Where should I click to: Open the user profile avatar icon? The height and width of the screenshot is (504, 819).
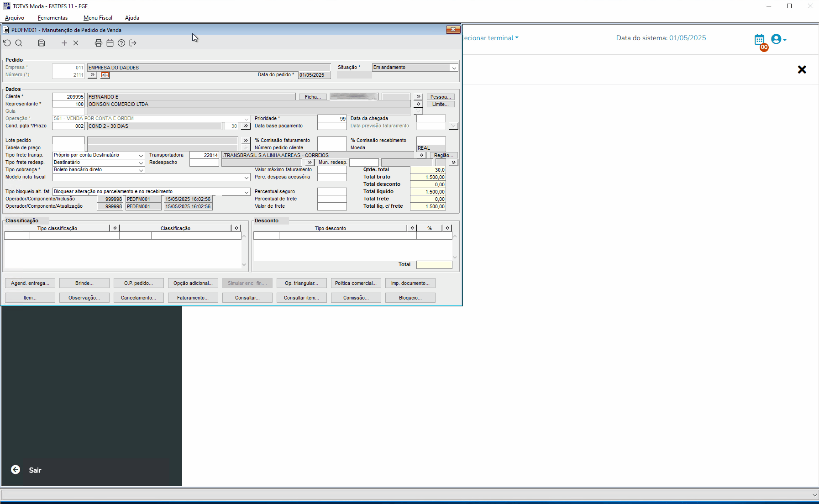pyautogui.click(x=776, y=39)
